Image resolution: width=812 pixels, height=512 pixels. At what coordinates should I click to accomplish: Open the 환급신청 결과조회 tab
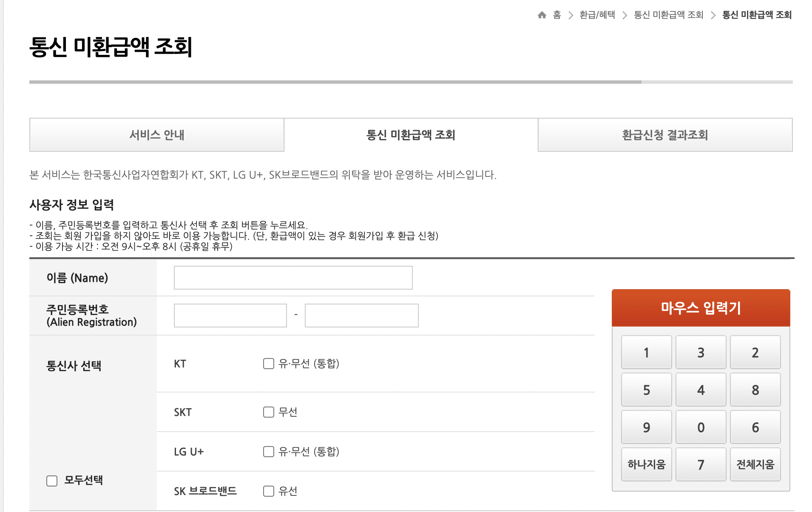pyautogui.click(x=665, y=135)
